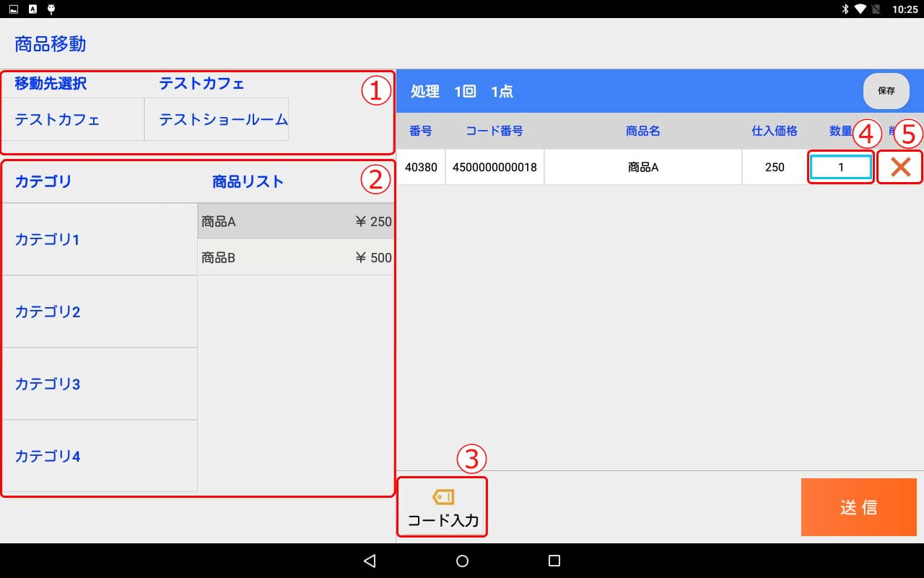Tap the 番号 40380 cell
The height and width of the screenshot is (578, 924).
tap(421, 168)
